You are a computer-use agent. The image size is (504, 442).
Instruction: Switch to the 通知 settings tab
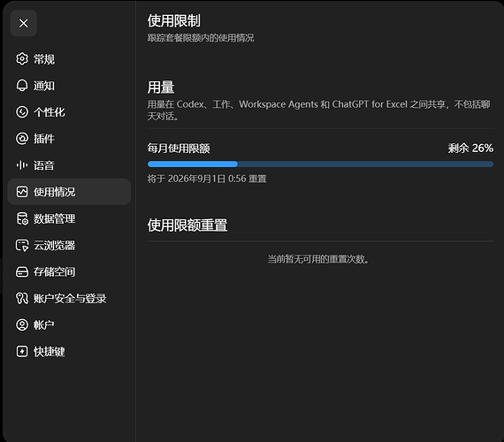click(x=44, y=86)
